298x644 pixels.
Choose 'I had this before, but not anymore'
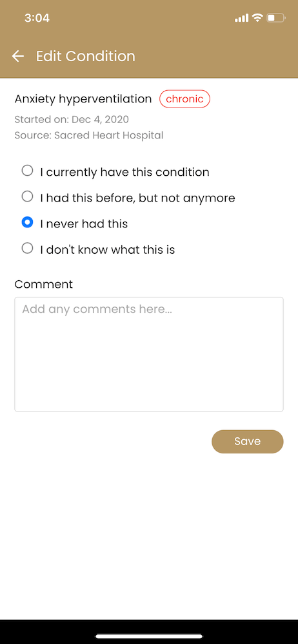pyautogui.click(x=27, y=196)
